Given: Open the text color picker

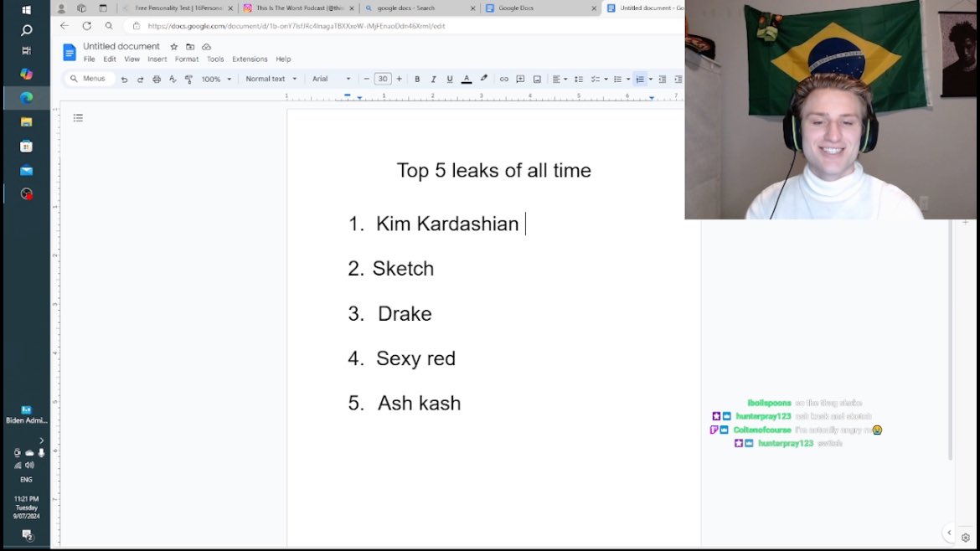Looking at the screenshot, I should coord(467,80).
